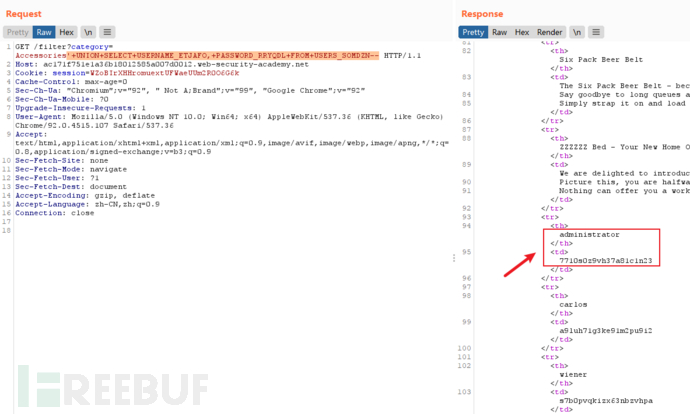This screenshot has width=690, height=414.
Task: Toggle the \n non-printable characters in Request
Action: 88,32
